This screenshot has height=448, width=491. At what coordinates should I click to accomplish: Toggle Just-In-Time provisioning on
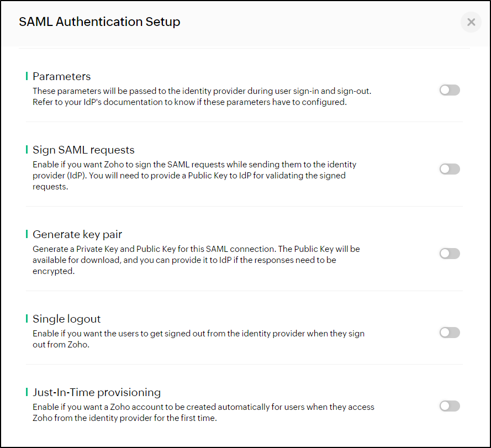(450, 406)
